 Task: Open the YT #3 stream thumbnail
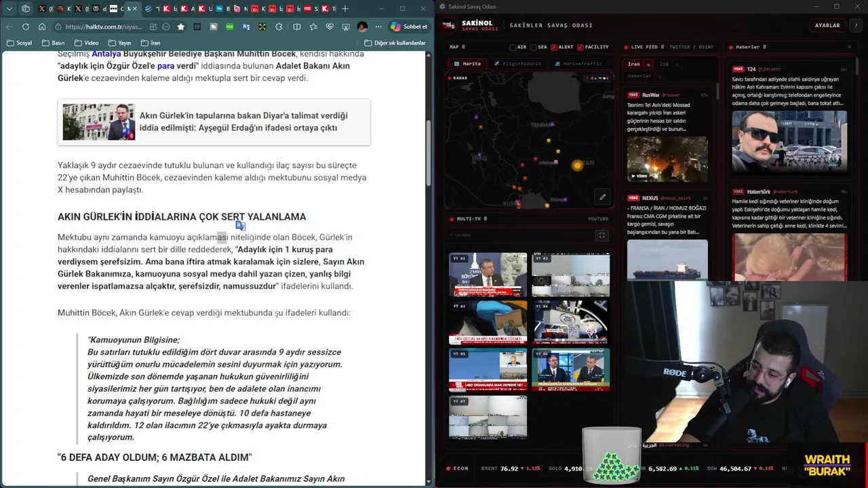488,322
